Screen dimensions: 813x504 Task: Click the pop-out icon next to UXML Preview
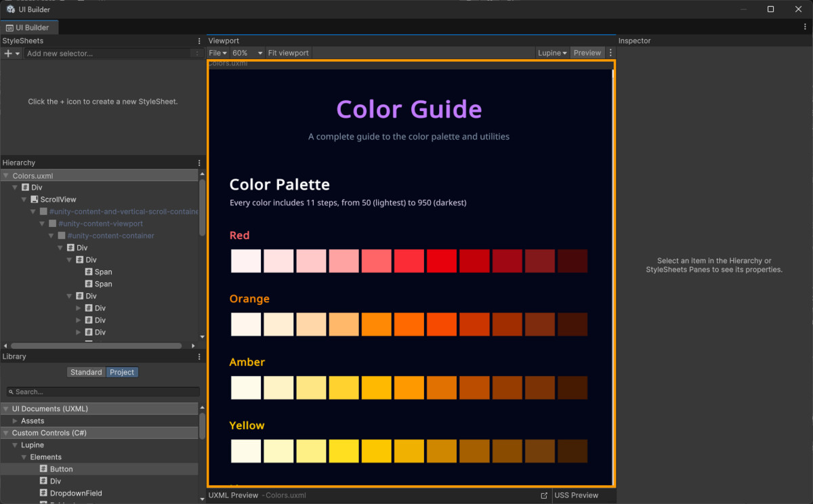click(543, 495)
